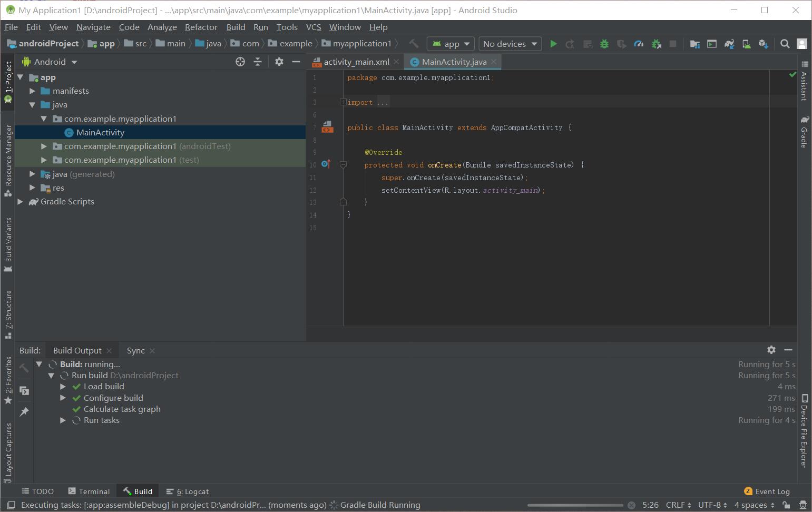
Task: Open the Android project view dropdown
Action: tap(50, 62)
